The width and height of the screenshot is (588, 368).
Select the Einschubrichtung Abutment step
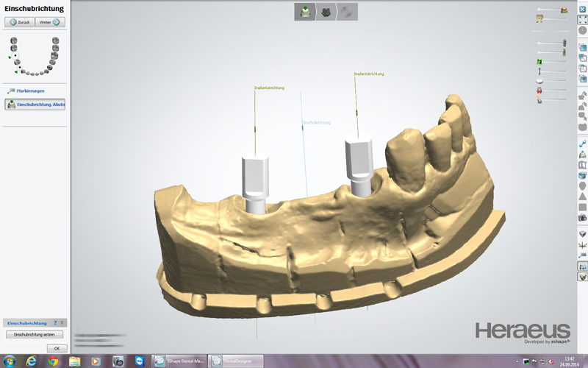point(35,105)
